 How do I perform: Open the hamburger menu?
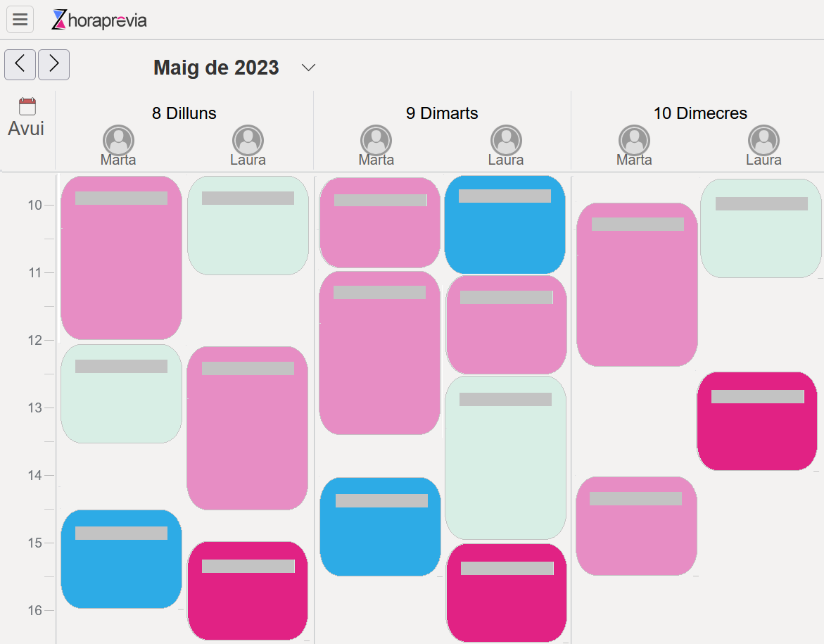20,20
